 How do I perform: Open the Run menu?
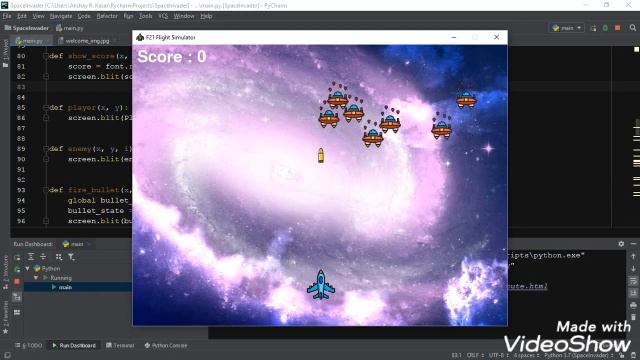tap(128, 16)
